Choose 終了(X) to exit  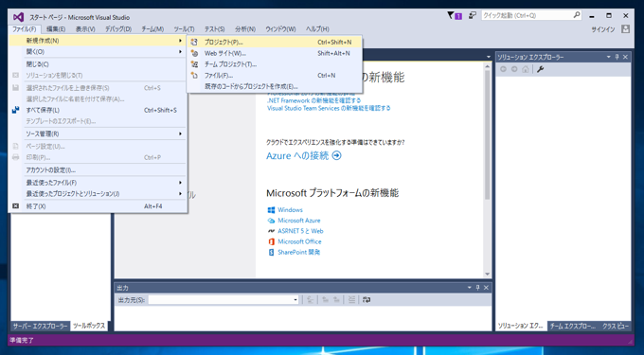point(98,206)
